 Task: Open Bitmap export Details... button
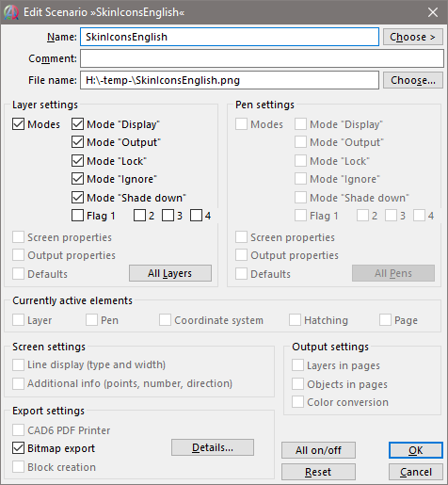click(x=213, y=447)
